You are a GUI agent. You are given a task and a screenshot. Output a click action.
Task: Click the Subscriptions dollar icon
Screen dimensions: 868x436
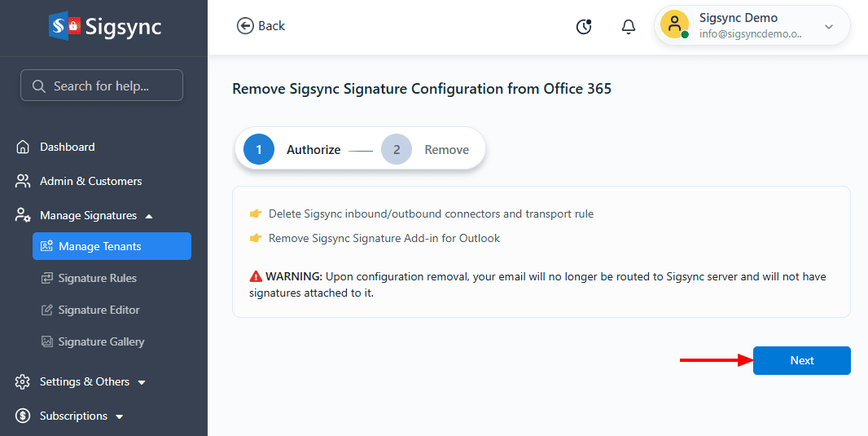point(23,416)
